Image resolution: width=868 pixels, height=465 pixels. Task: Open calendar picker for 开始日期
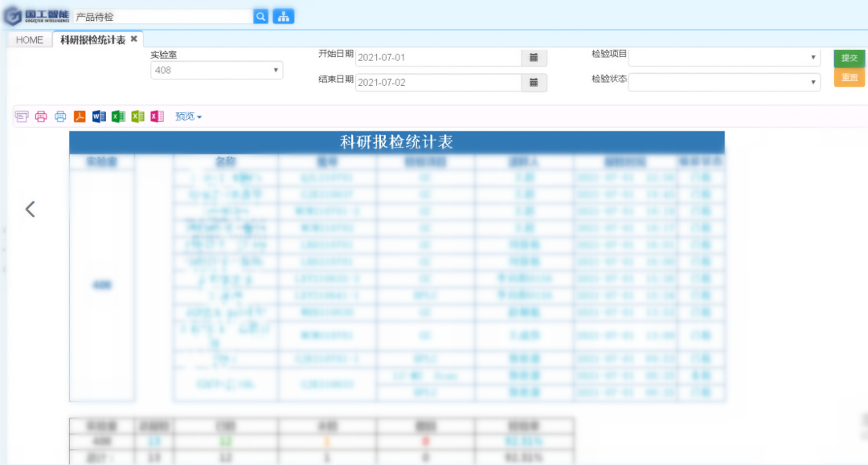point(534,58)
